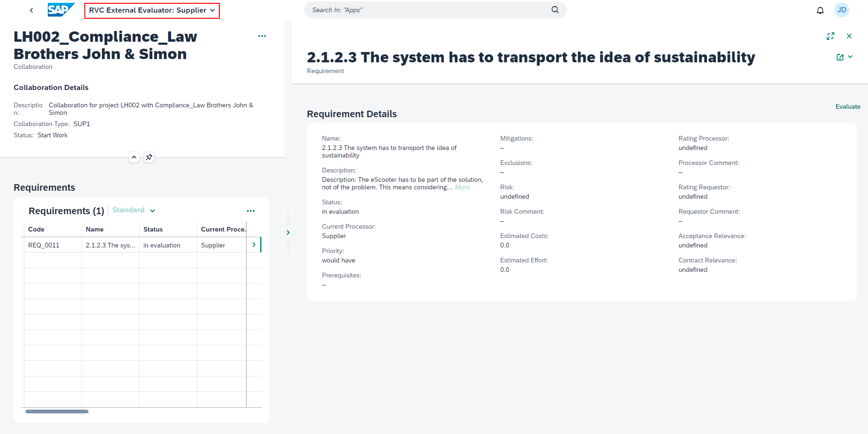Viewport: 868px width, 434px height.
Task: Open the share action dropdown
Action: coord(845,57)
